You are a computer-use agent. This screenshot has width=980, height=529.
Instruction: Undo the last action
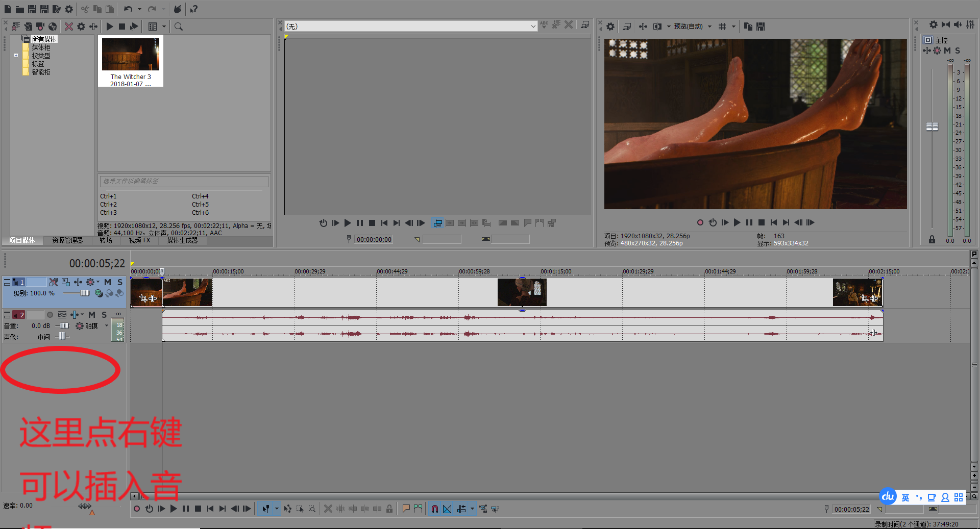coord(128,9)
